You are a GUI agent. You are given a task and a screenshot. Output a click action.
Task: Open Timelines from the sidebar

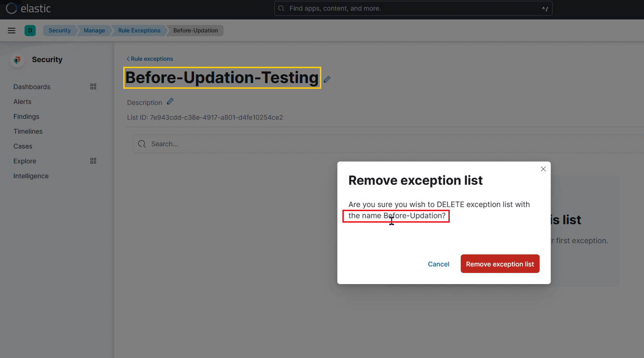[28, 131]
